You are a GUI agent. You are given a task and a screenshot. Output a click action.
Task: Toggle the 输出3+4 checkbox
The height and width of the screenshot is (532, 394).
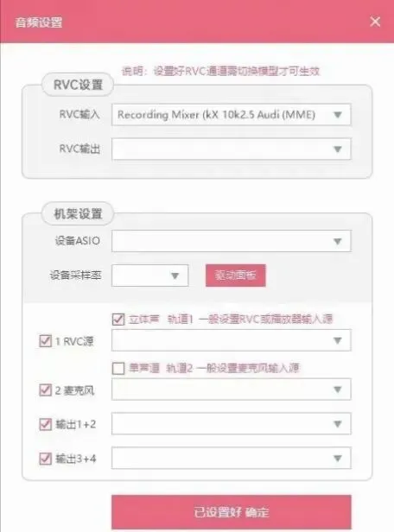pos(46,459)
